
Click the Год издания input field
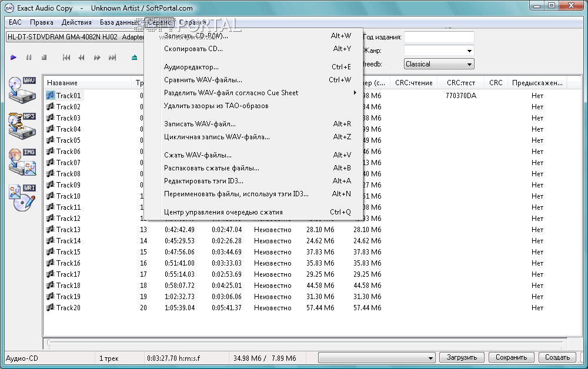(439, 37)
